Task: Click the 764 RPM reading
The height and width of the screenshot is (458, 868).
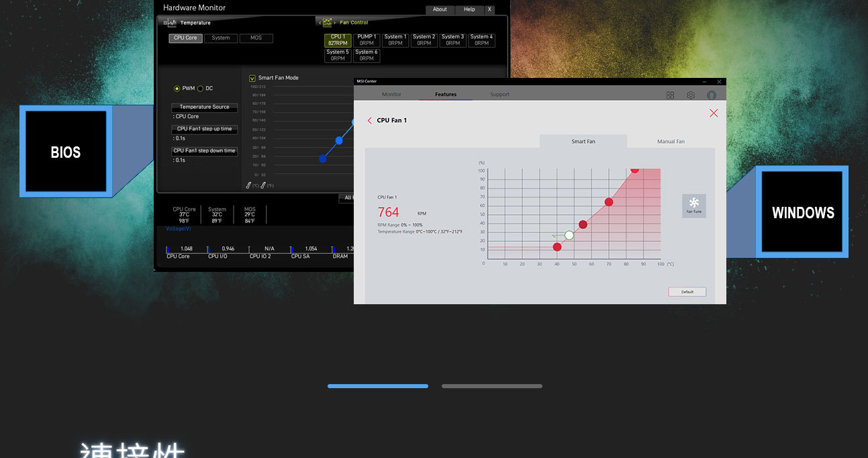Action: coord(389,212)
